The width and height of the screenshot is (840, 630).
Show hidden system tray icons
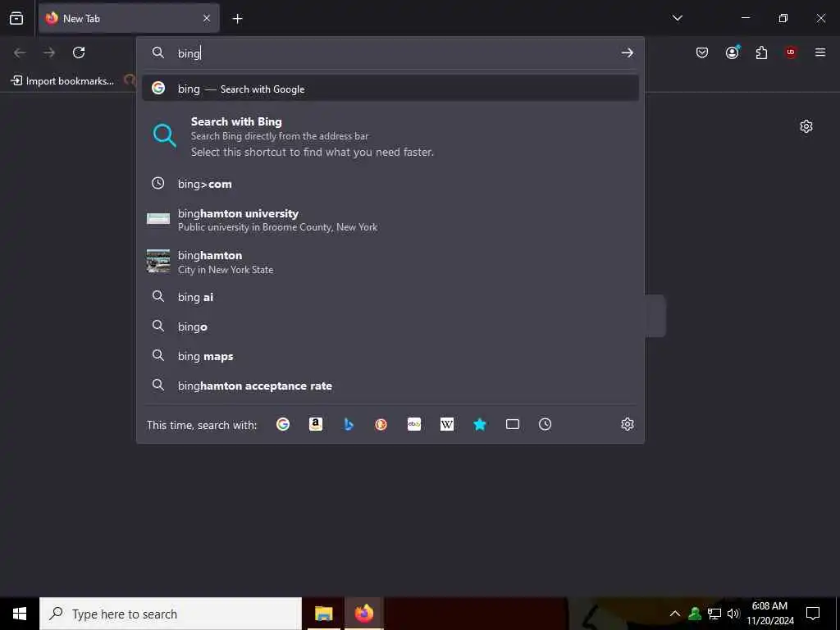(x=675, y=614)
